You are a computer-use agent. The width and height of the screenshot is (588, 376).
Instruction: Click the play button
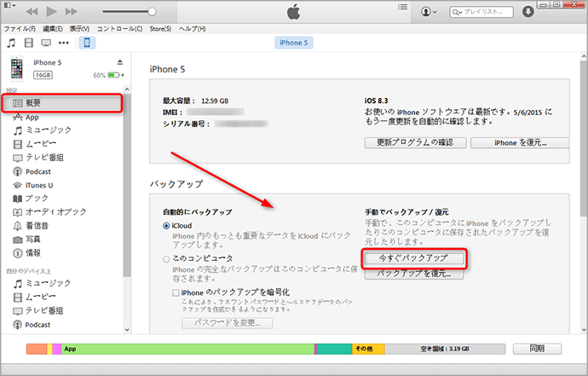pyautogui.click(x=51, y=11)
